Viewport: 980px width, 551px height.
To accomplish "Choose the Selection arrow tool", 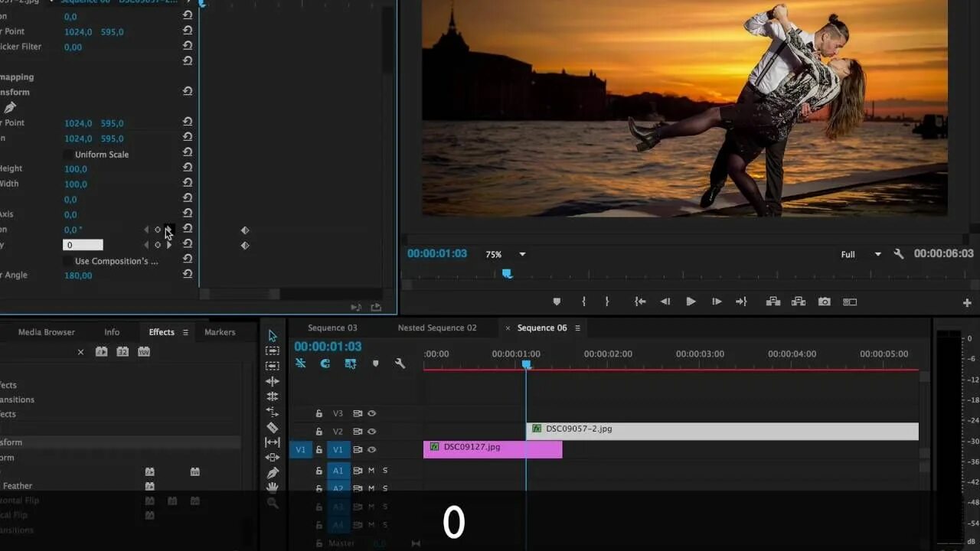I will (x=272, y=335).
